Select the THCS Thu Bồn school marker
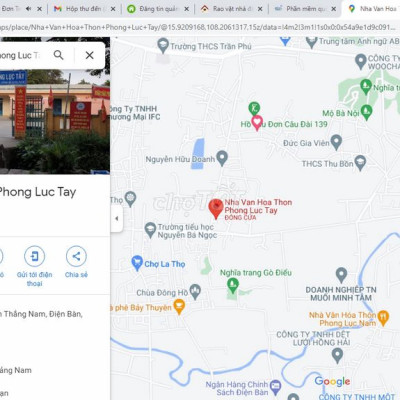Screen dimensions: 400x400 [360, 163]
